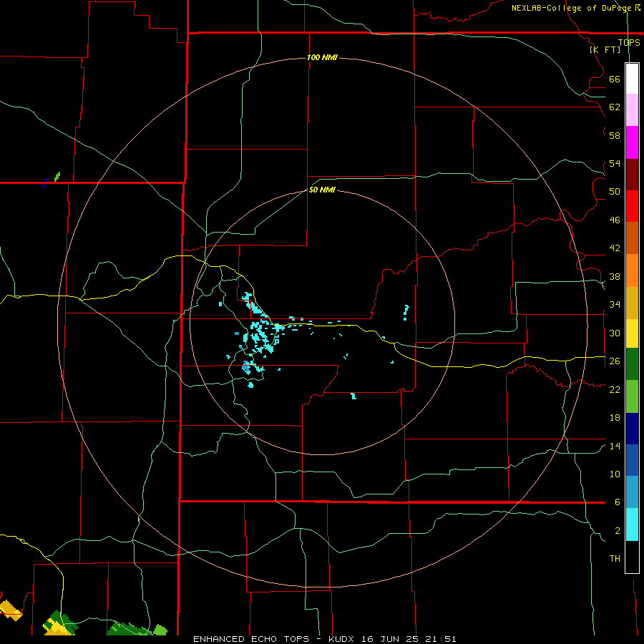
Task: Click legend value "10"
Action: [x=615, y=474]
